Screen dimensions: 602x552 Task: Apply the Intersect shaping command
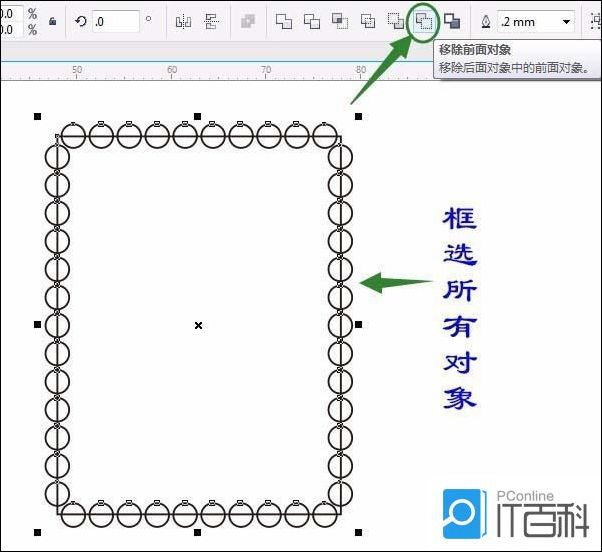pyautogui.click(x=340, y=21)
